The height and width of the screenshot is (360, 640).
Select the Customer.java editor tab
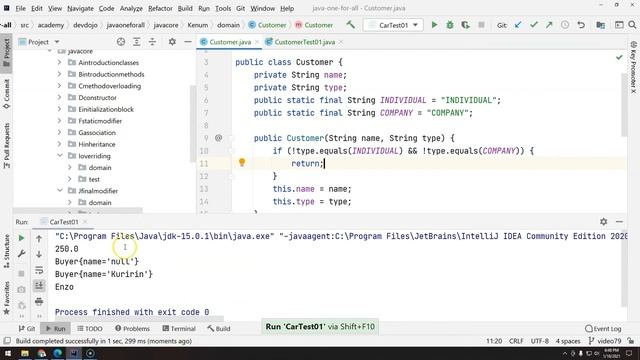[230, 42]
